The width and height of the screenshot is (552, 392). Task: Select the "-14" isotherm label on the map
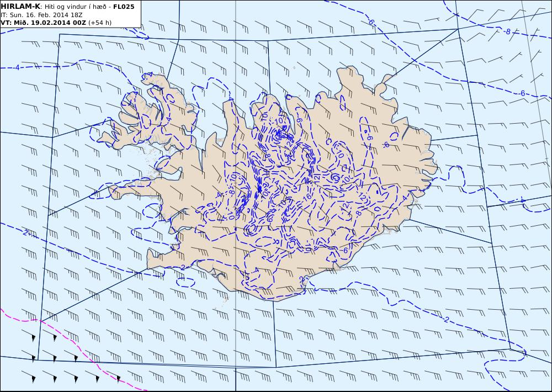tap(274, 182)
